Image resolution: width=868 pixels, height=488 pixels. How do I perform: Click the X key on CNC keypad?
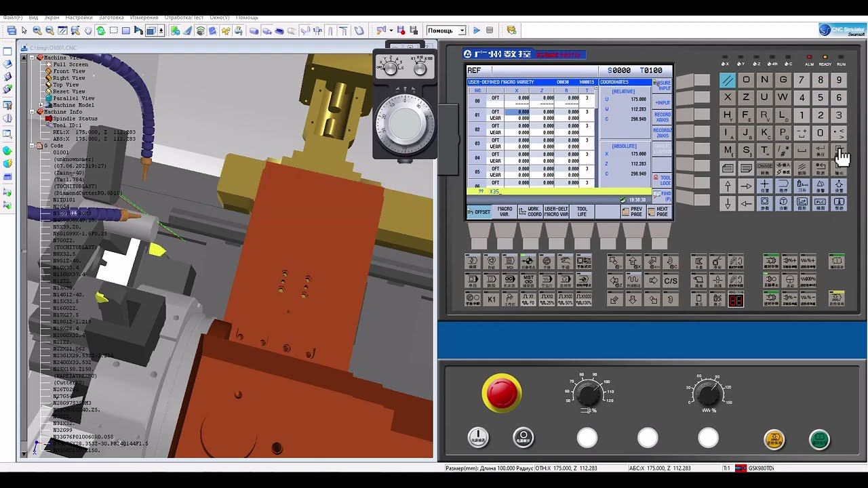(728, 97)
